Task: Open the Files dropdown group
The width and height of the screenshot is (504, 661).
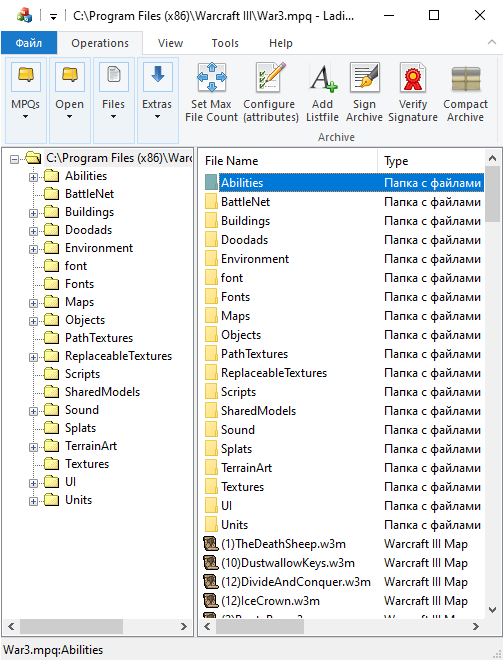Action: 113,100
